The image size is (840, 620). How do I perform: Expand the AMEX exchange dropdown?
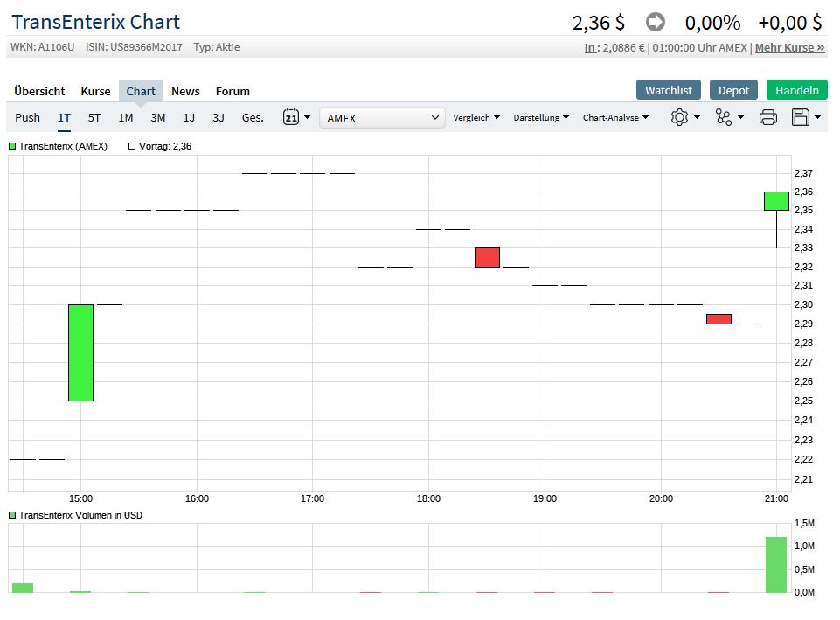pos(382,117)
